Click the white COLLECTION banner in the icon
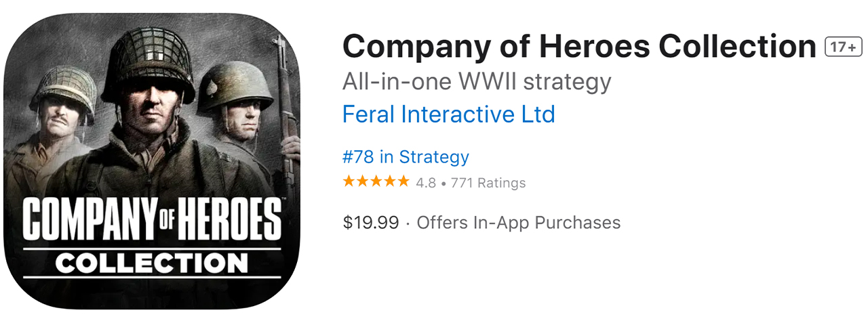Image resolution: width=868 pixels, height=323 pixels. pos(152,263)
